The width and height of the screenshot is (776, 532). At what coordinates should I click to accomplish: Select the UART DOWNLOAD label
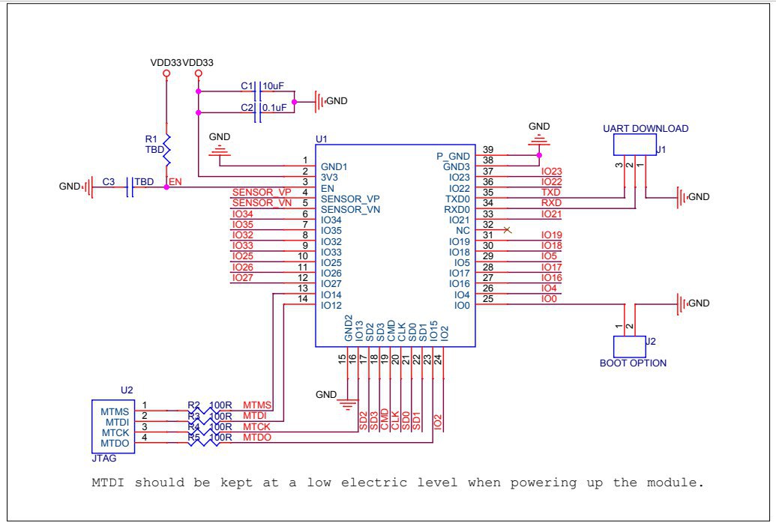coord(646,129)
